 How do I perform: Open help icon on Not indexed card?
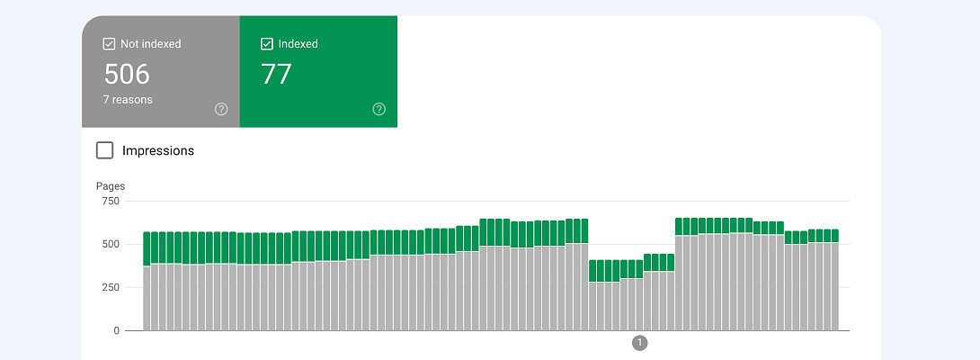tap(221, 109)
